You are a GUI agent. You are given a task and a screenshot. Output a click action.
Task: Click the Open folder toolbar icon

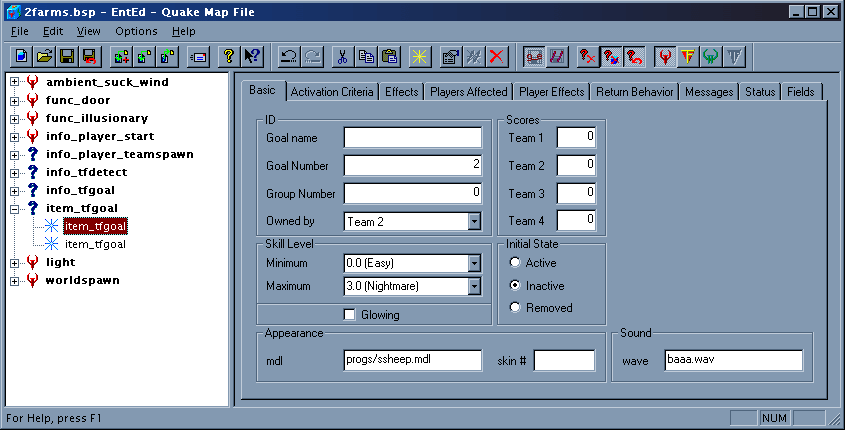[x=44, y=56]
